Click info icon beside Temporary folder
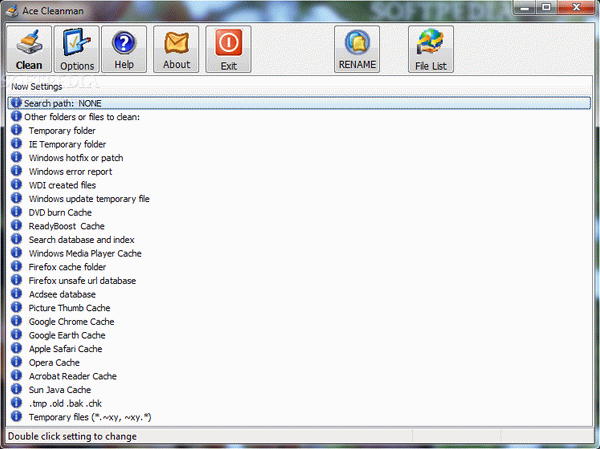 16,130
